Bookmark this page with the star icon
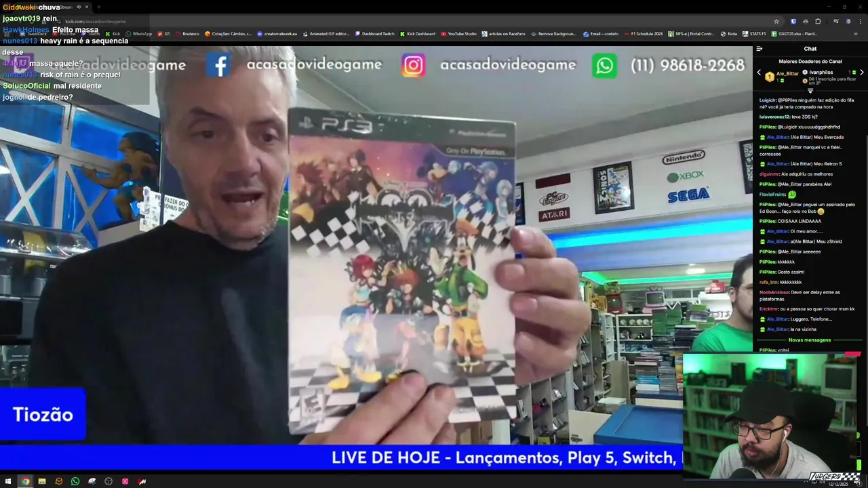 click(776, 21)
